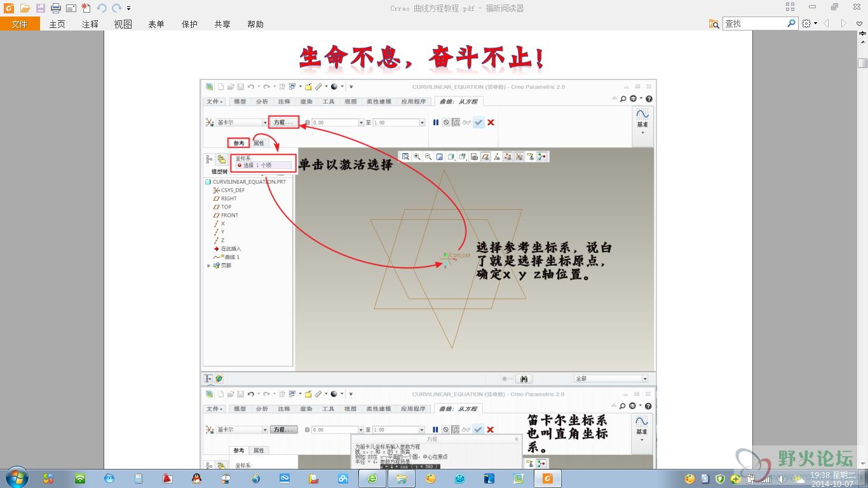Open the 文件 menu
868x488 pixels.
(x=20, y=24)
